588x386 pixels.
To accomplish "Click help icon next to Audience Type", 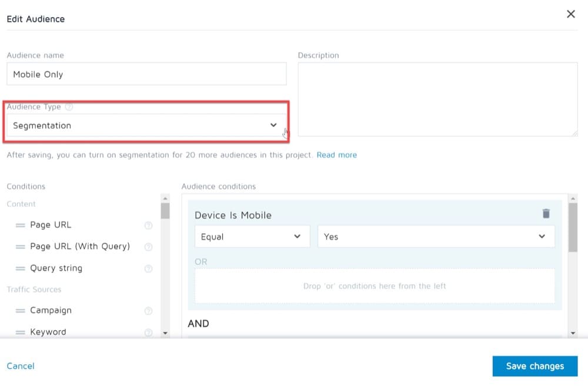I will pyautogui.click(x=69, y=107).
